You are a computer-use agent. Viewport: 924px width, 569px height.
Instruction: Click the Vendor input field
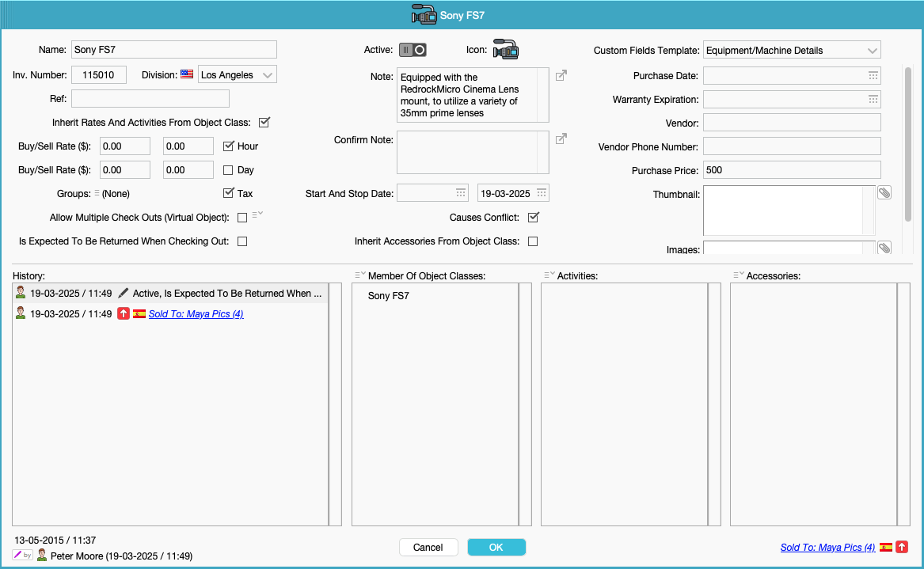pos(792,123)
